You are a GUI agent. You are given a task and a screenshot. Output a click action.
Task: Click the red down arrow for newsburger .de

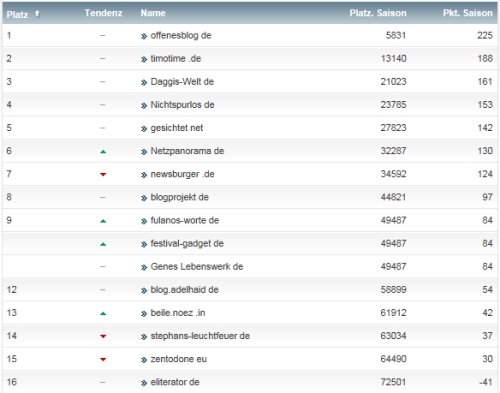(x=103, y=175)
